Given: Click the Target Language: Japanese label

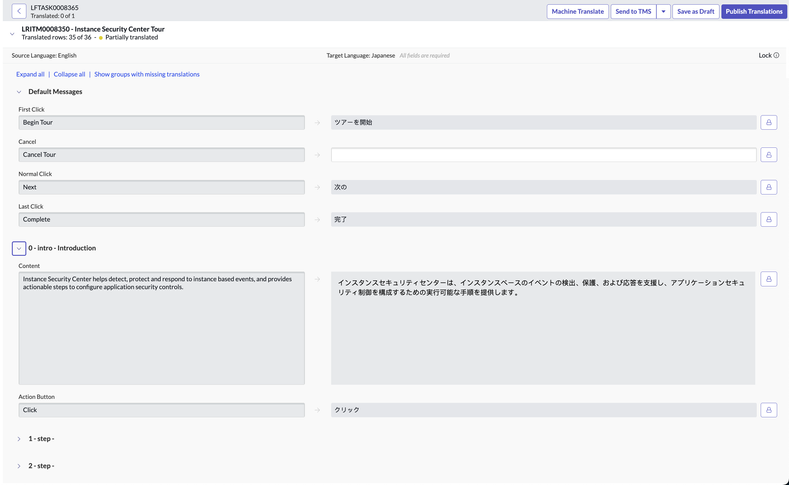Looking at the screenshot, I should tap(360, 55).
